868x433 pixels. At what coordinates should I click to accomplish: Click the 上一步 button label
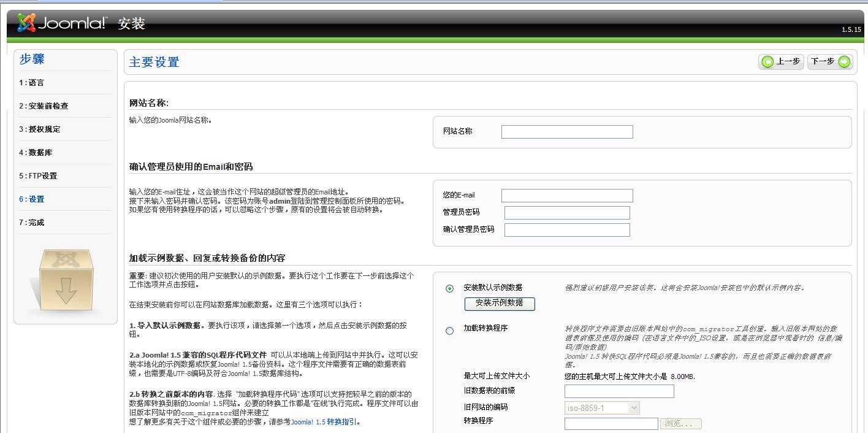(788, 61)
